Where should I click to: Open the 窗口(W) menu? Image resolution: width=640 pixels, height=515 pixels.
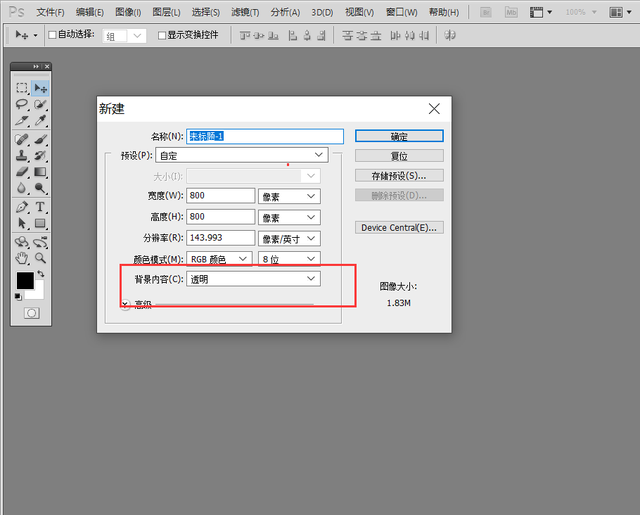402,13
